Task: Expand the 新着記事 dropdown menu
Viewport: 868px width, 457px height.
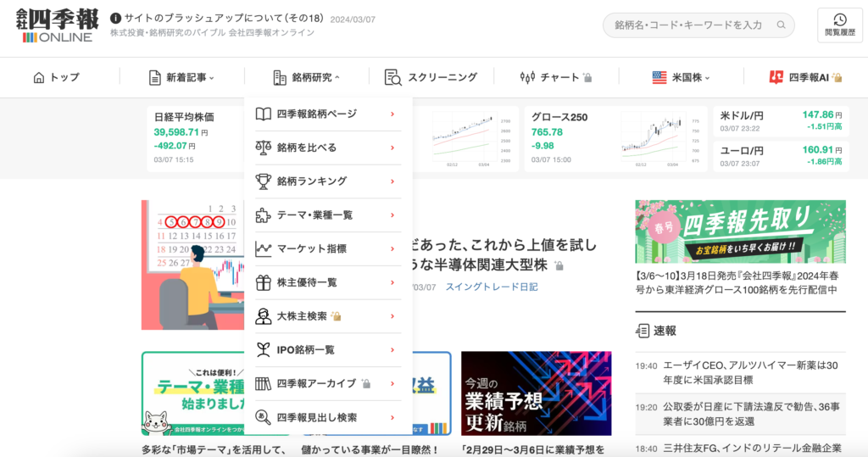Action: pos(181,77)
